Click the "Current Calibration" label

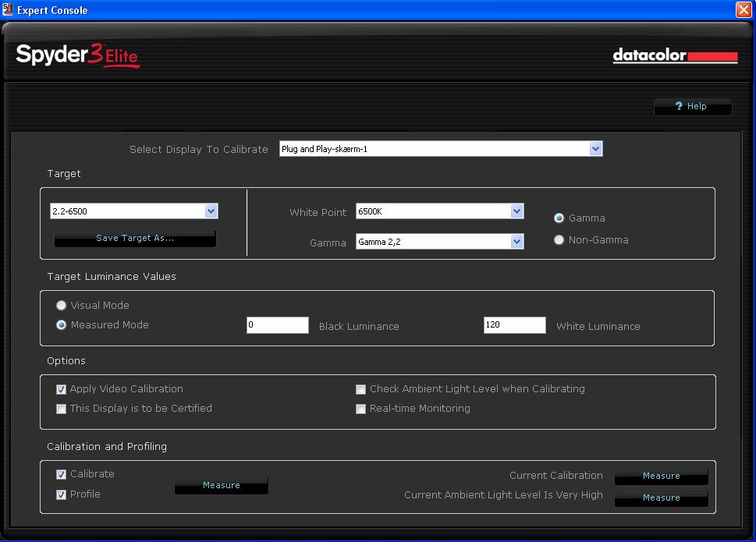pyautogui.click(x=556, y=476)
